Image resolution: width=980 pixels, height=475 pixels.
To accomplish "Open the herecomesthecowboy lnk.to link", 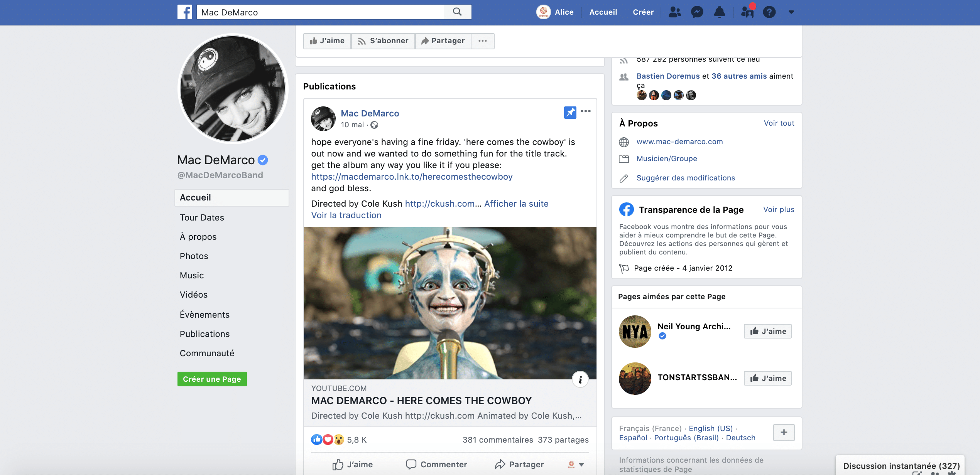I will [412, 177].
